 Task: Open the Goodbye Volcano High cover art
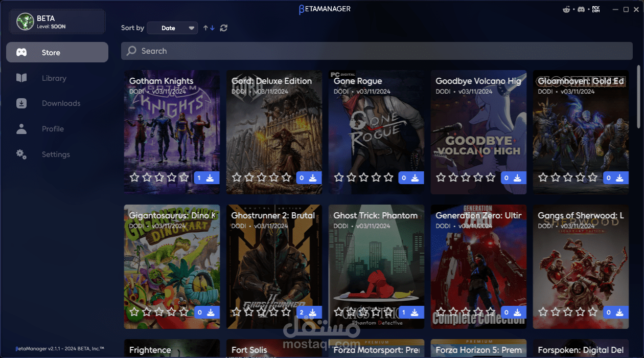click(479, 132)
